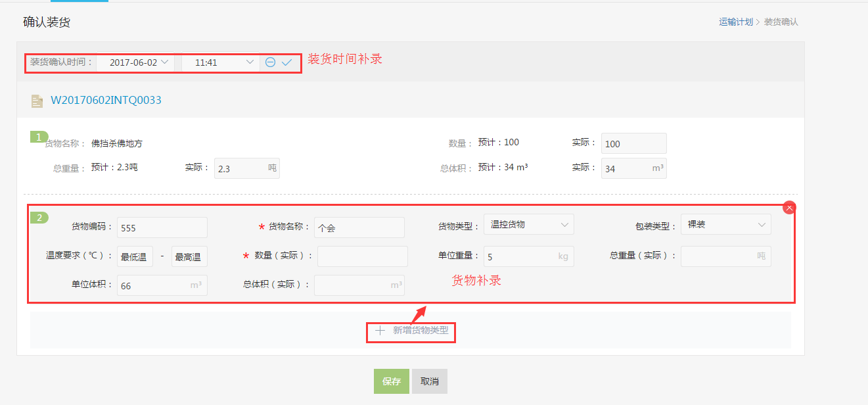Click the 最低温 temperature field
This screenshot has width=868, height=405.
[x=135, y=256]
